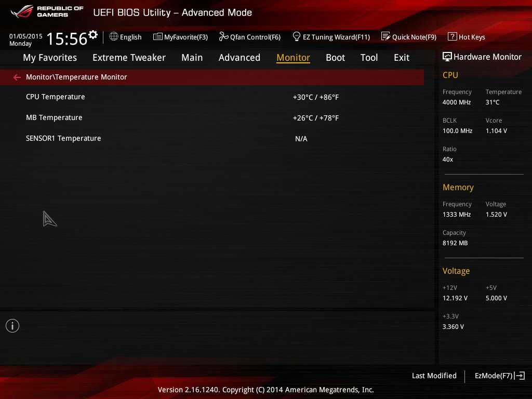Select the CPU Temperature row
The width and height of the screenshot is (532, 399).
[56, 97]
